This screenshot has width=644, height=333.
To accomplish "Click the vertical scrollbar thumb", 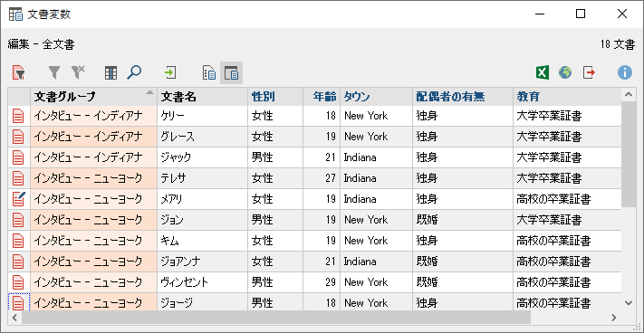I will 629,155.
